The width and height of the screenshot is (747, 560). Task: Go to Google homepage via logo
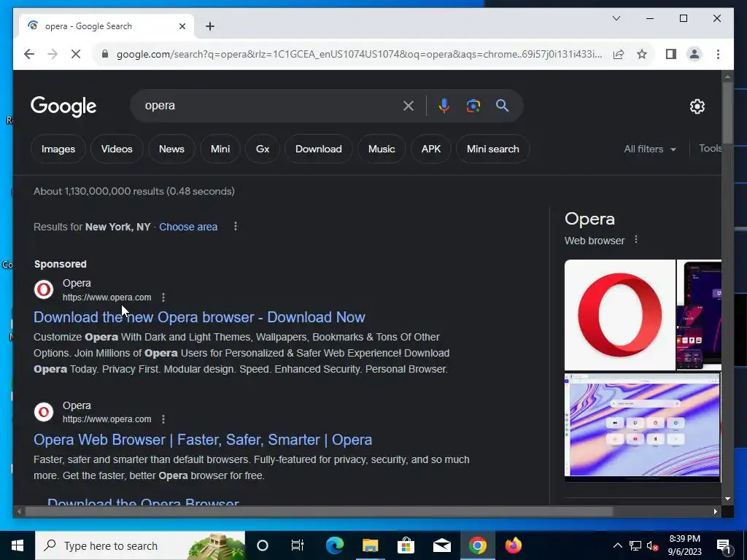pyautogui.click(x=63, y=106)
